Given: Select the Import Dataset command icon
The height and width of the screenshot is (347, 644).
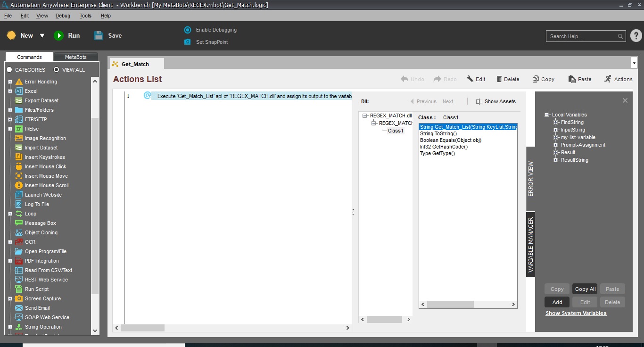Looking at the screenshot, I should click(x=19, y=148).
